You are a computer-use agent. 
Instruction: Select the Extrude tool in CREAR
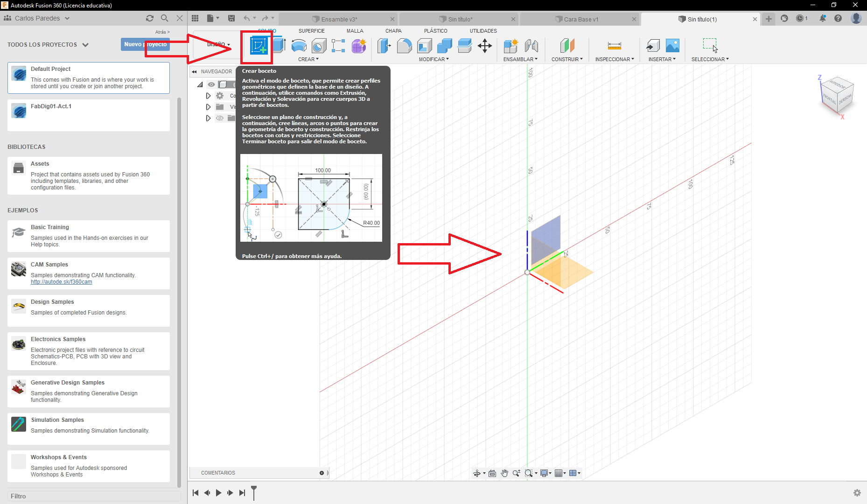click(279, 45)
